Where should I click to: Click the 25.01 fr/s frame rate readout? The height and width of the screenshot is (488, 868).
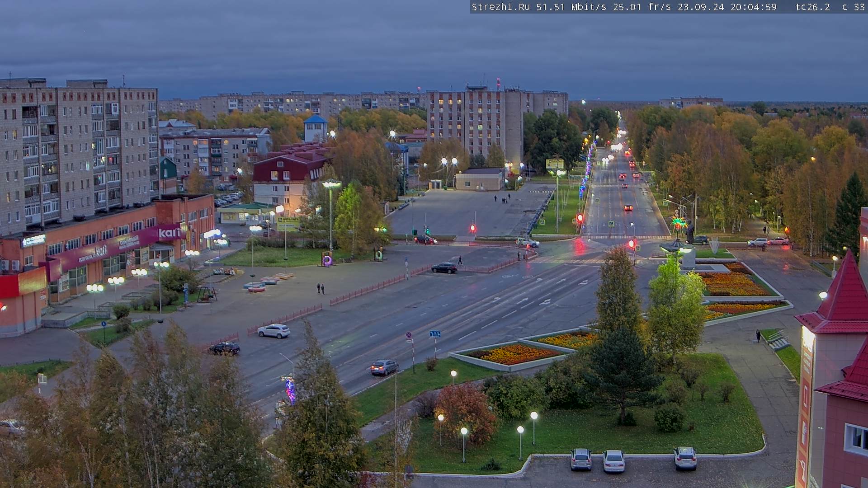[x=642, y=7]
